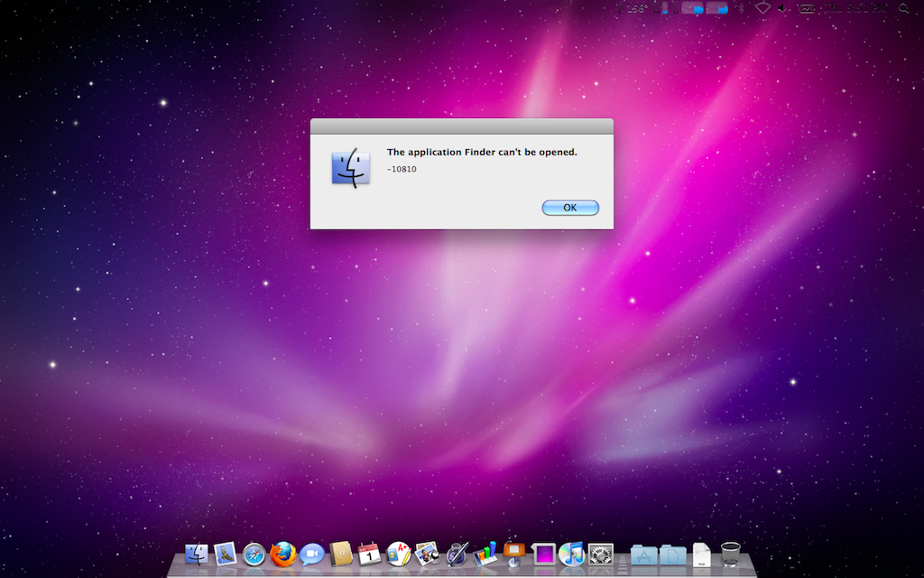Open iCal calendar icon in Dock
The image size is (924, 578).
(369, 555)
